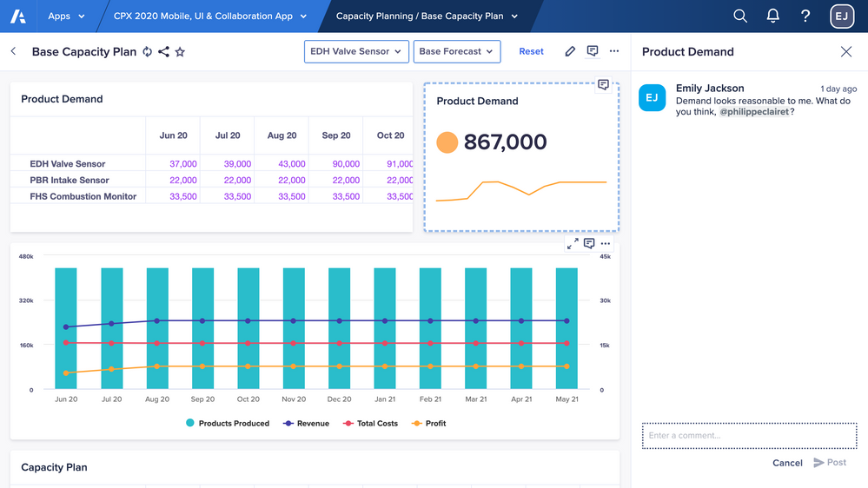This screenshot has width=868, height=488.
Task: Toggle Total Costs legend entry
Action: pyautogui.click(x=370, y=424)
